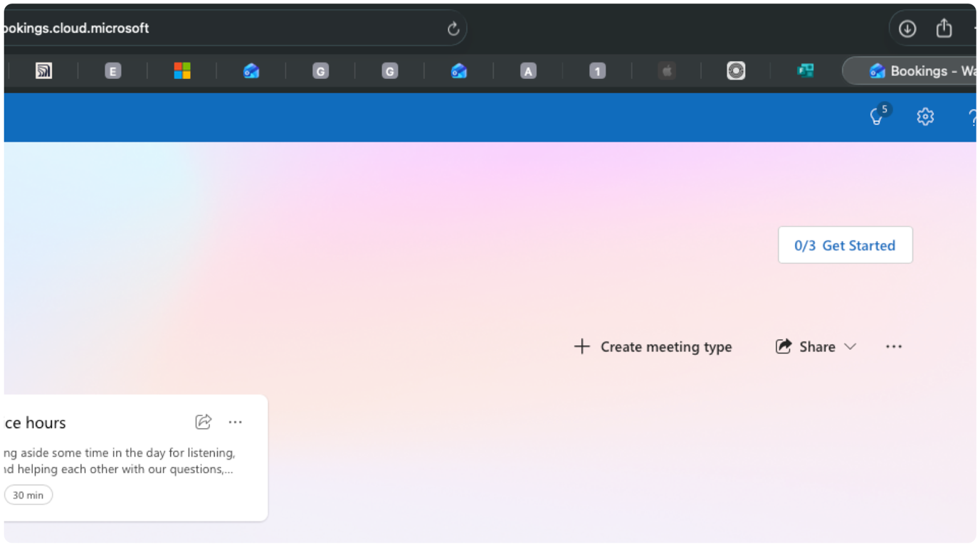
Task: Open the pinned tab labeled 1
Action: 597,70
